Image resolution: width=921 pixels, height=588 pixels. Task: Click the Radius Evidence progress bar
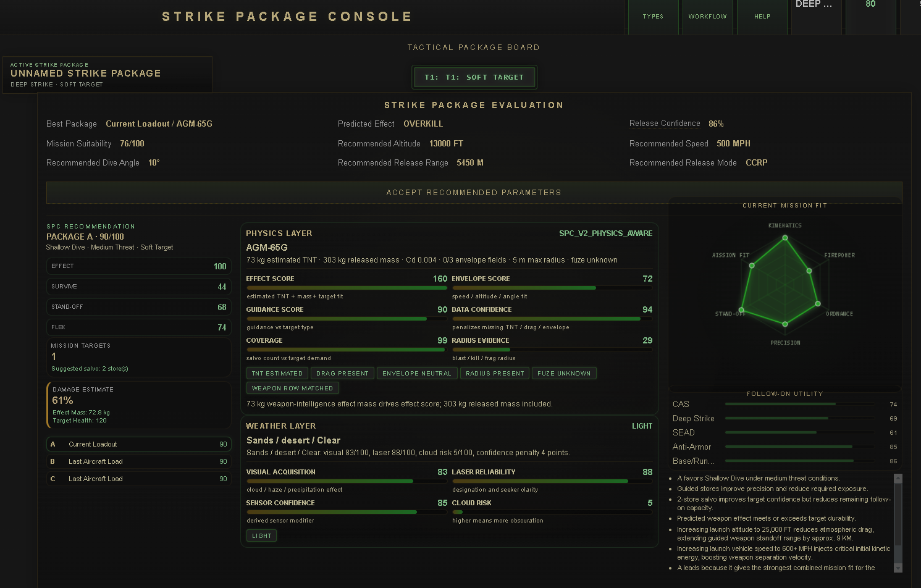coord(552,350)
